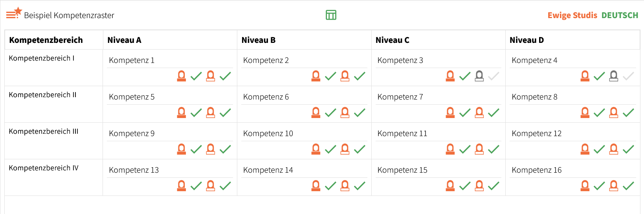This screenshot has height=214, width=644.
Task: Open the Kompetenz 5 cell title
Action: 132,97
